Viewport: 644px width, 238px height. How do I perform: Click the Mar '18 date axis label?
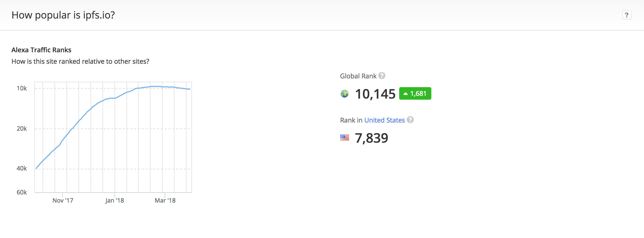click(x=165, y=200)
